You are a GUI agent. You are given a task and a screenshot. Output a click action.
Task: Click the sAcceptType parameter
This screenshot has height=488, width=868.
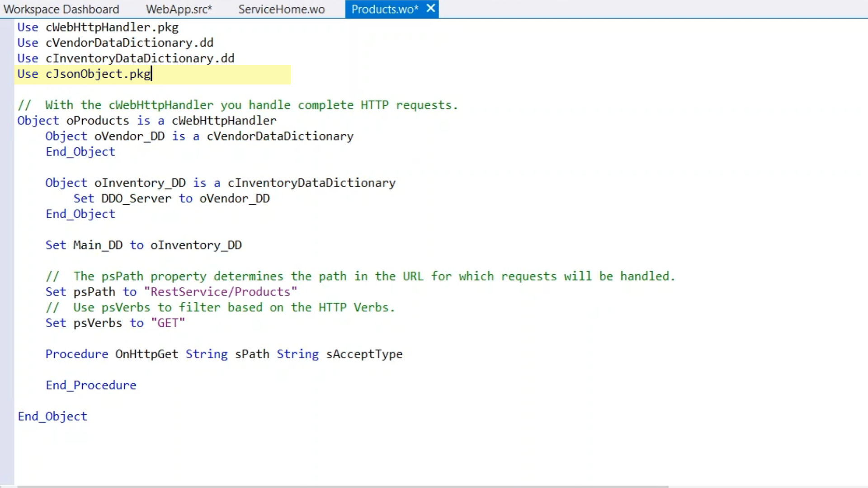point(364,354)
